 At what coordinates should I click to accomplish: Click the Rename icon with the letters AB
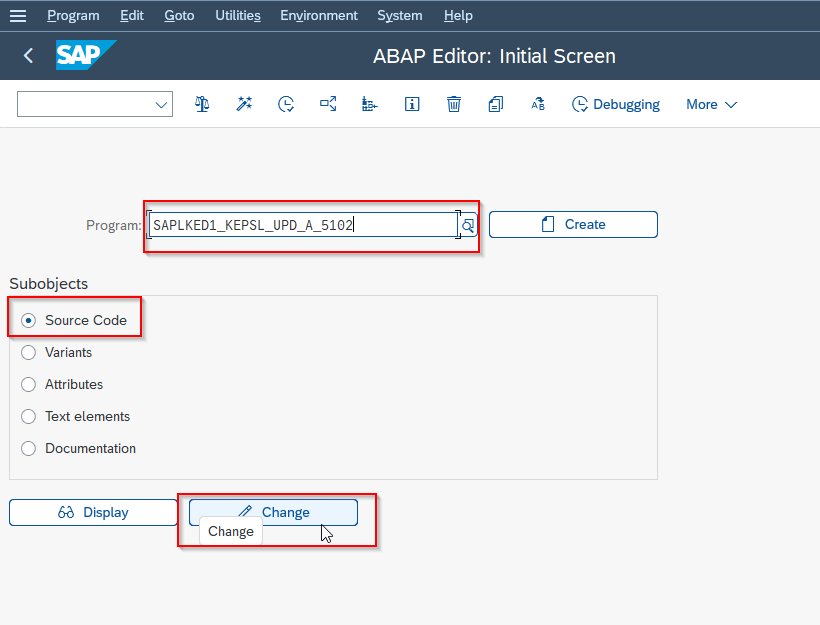(x=537, y=104)
